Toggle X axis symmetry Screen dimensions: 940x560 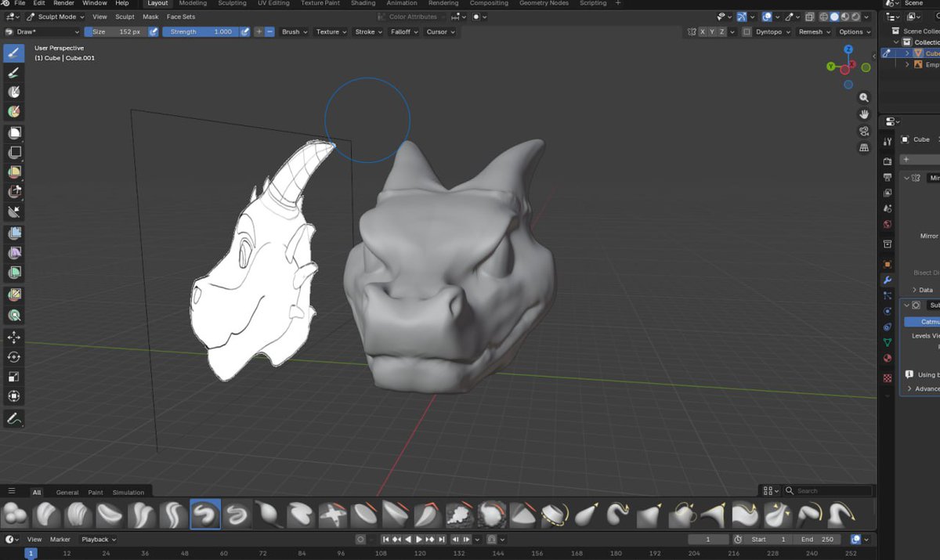point(703,32)
